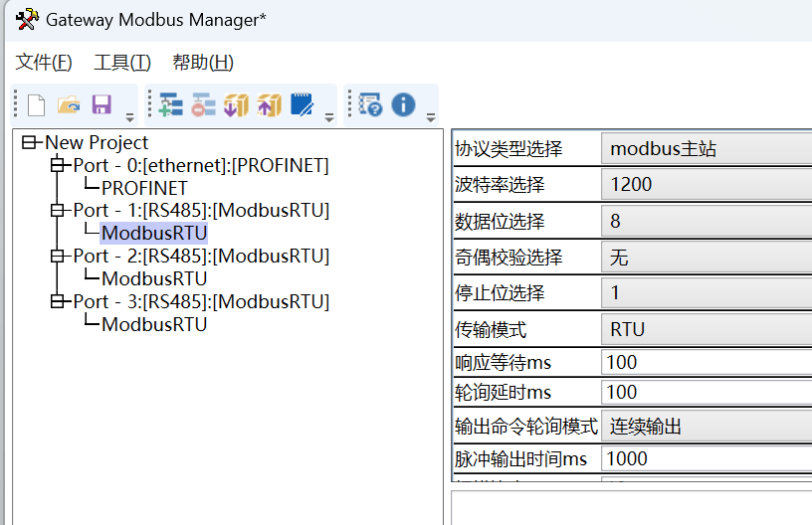Select Port - 1:[RS485]:[ModbusRTU] row
This screenshot has height=525, width=812.
pos(201,210)
